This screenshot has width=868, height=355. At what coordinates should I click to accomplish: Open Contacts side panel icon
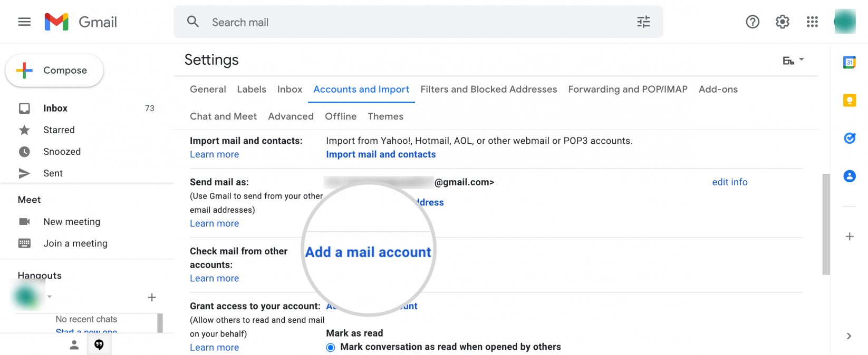point(849,176)
